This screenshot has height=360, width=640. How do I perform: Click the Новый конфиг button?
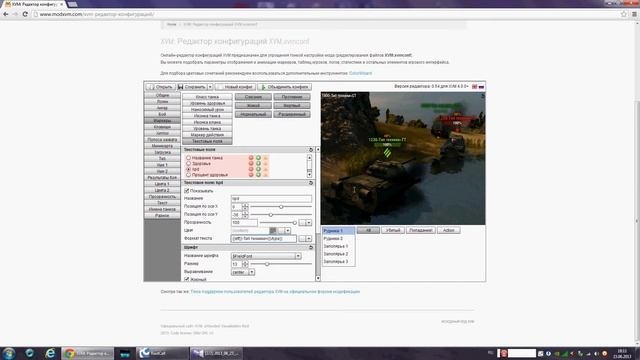tap(235, 87)
